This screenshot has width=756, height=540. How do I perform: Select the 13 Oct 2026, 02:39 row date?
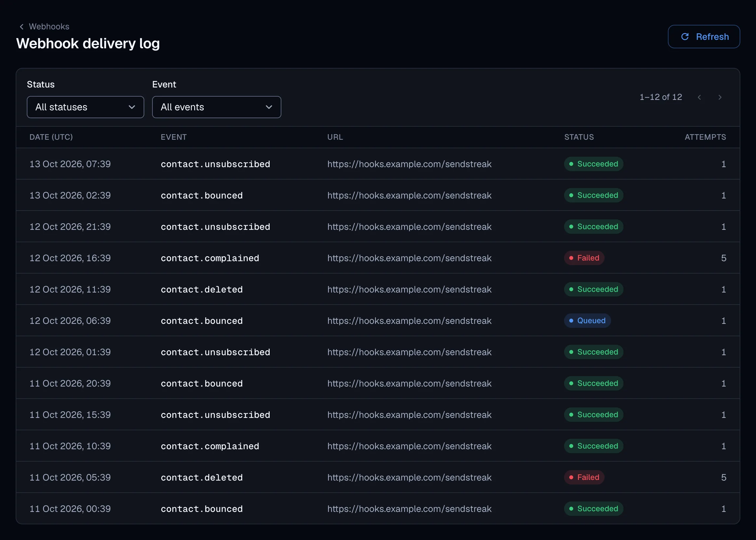coord(70,195)
